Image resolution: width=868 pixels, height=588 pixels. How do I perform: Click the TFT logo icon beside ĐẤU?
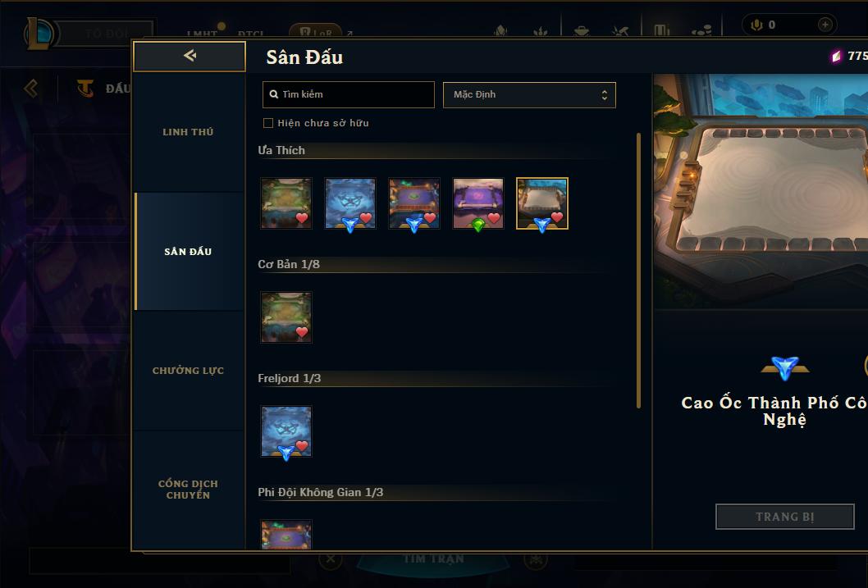[85, 88]
